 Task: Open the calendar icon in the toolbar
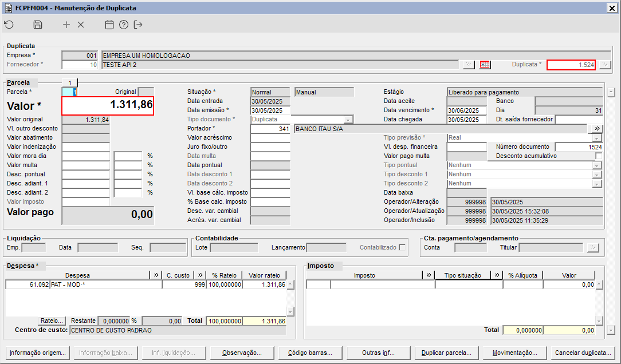109,25
